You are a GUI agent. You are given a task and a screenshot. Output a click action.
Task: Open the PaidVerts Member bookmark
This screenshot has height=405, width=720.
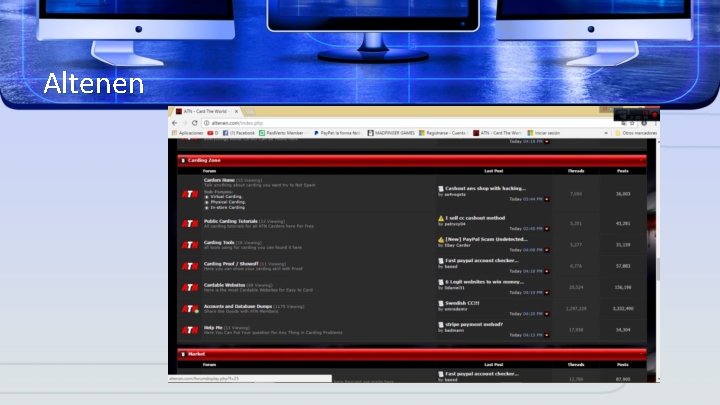(281, 133)
